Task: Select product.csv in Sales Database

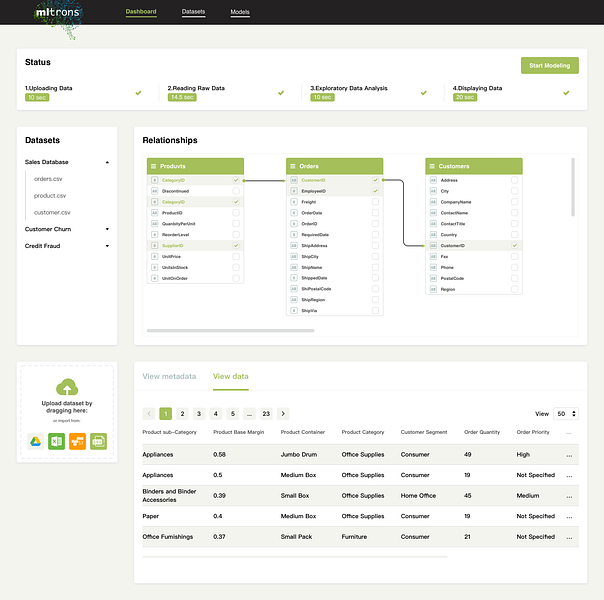Action: (50, 196)
